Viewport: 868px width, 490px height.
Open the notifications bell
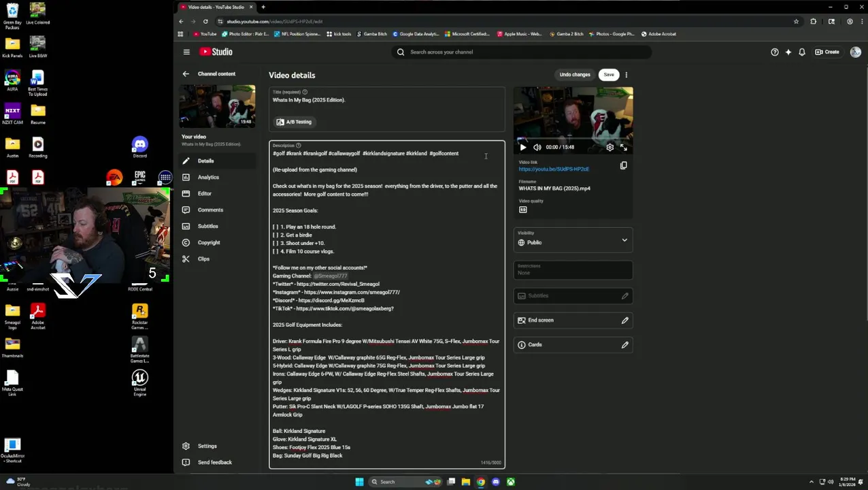[x=802, y=52]
